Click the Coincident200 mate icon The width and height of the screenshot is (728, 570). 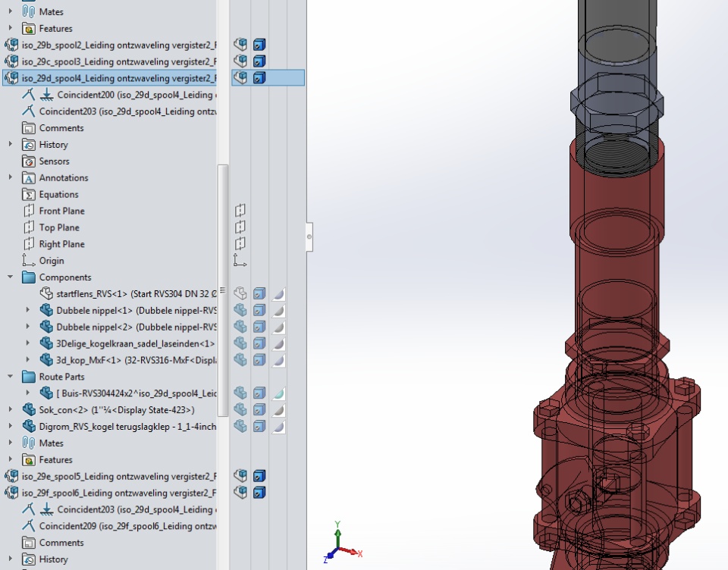[x=28, y=95]
